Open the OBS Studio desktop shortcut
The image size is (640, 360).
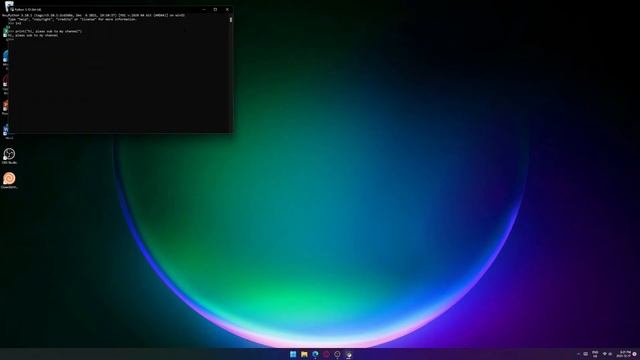pos(9,156)
